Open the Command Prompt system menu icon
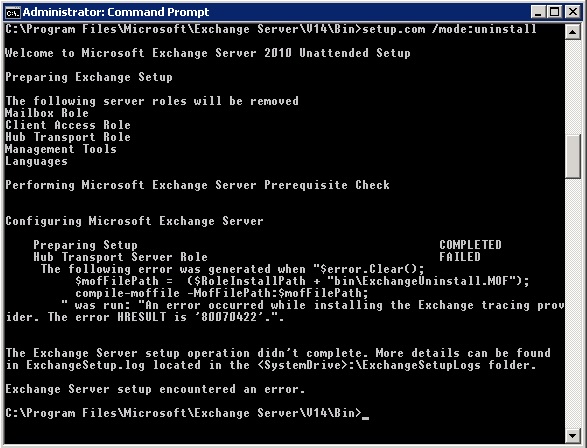The height and width of the screenshot is (448, 587). (12, 12)
